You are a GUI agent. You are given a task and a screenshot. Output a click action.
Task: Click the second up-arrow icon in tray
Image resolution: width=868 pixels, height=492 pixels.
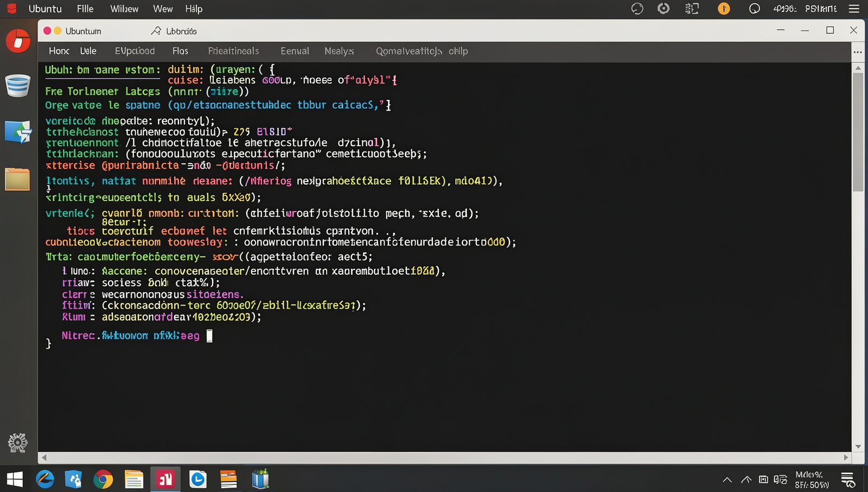pyautogui.click(x=746, y=480)
